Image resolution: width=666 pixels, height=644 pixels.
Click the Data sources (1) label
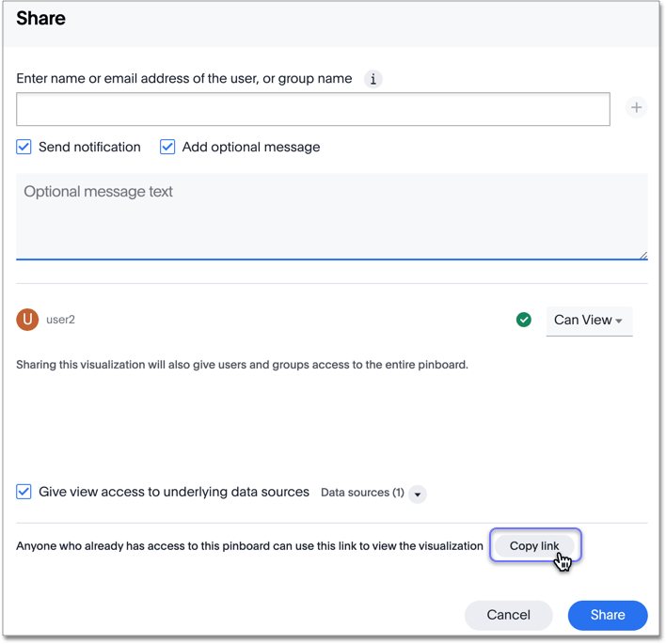coord(362,493)
